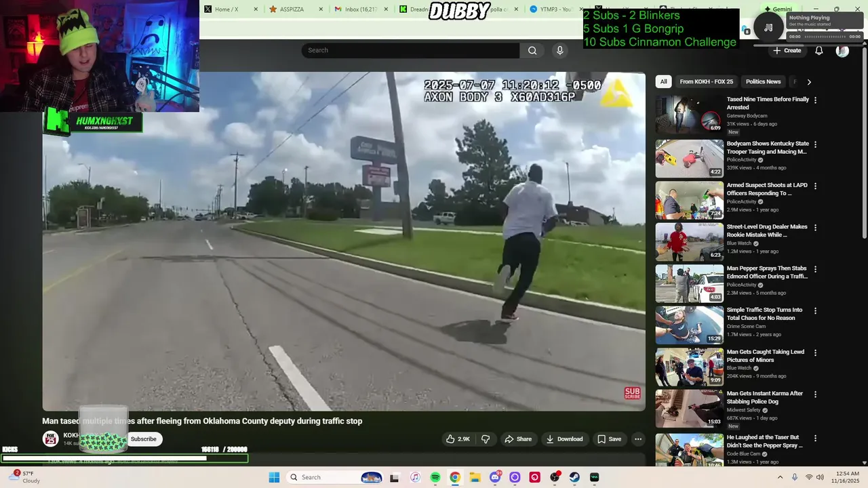The height and width of the screenshot is (488, 868).
Task: Open options menu for Armed Suspect LAPD video
Action: click(815, 186)
